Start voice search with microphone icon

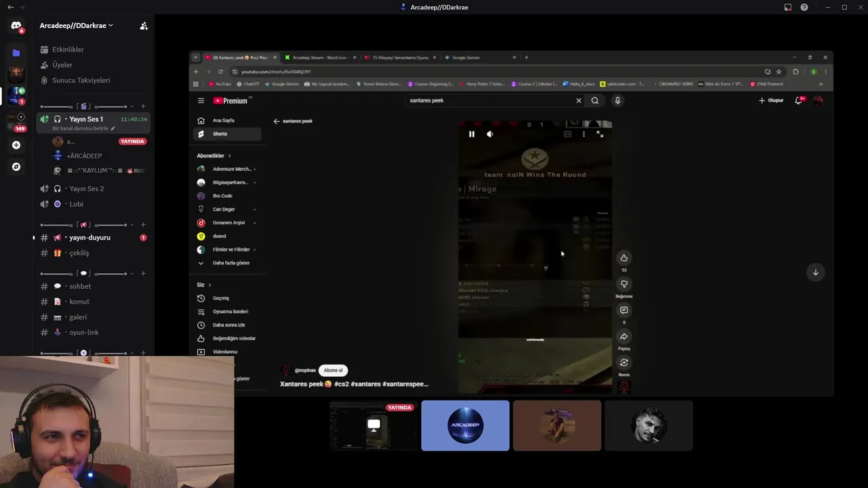617,100
